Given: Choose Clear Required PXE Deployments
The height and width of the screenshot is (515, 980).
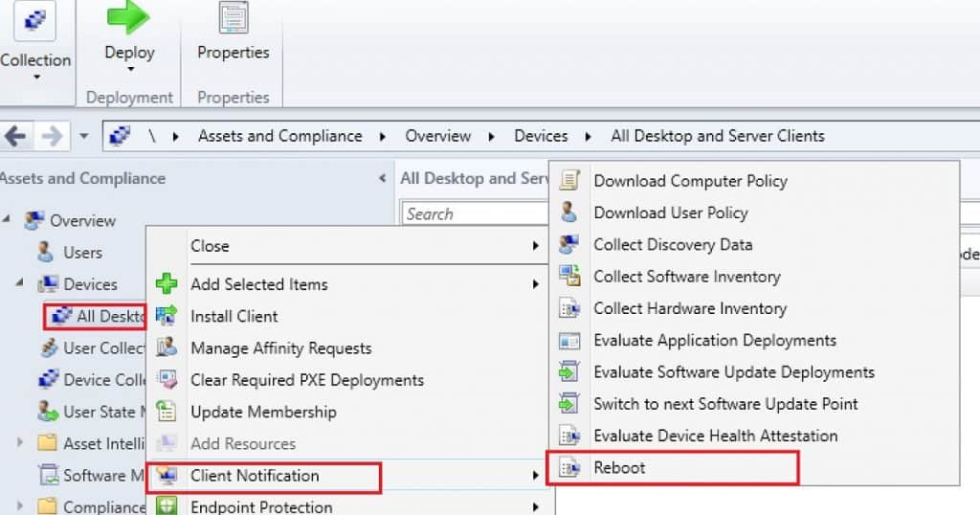Looking at the screenshot, I should click(x=306, y=380).
